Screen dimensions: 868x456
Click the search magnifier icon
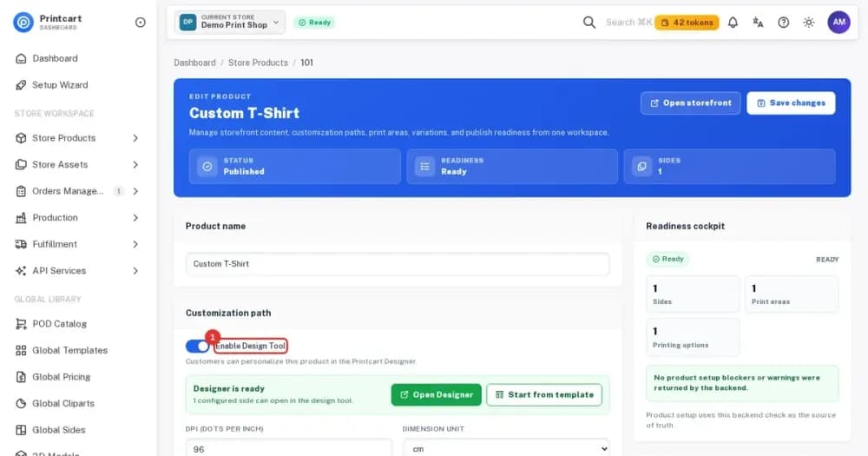point(589,23)
